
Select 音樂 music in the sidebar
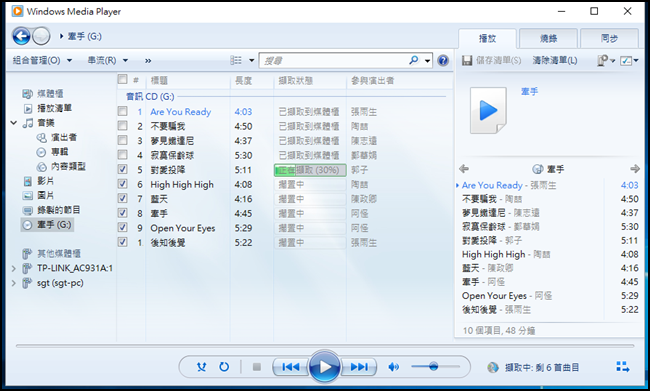[x=39, y=123]
